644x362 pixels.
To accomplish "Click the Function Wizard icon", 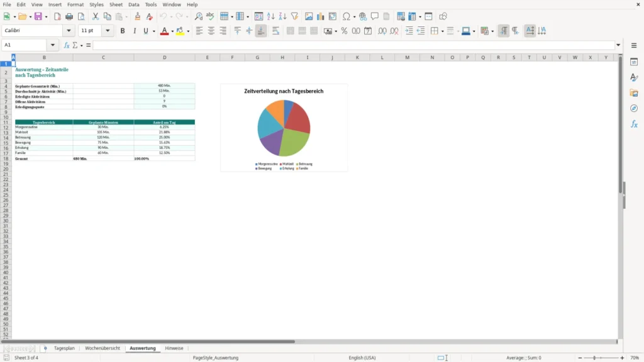I will 67,45.
